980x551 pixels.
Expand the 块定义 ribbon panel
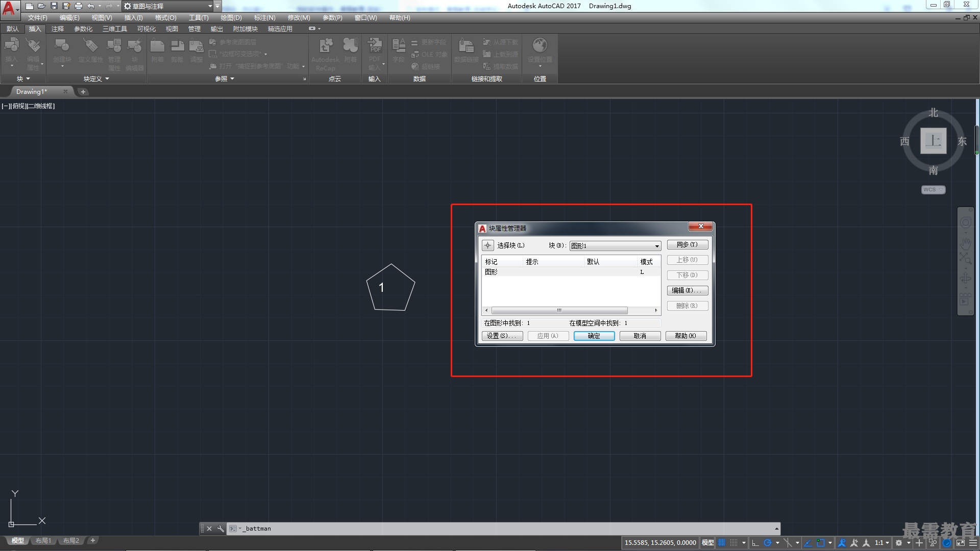pos(96,79)
